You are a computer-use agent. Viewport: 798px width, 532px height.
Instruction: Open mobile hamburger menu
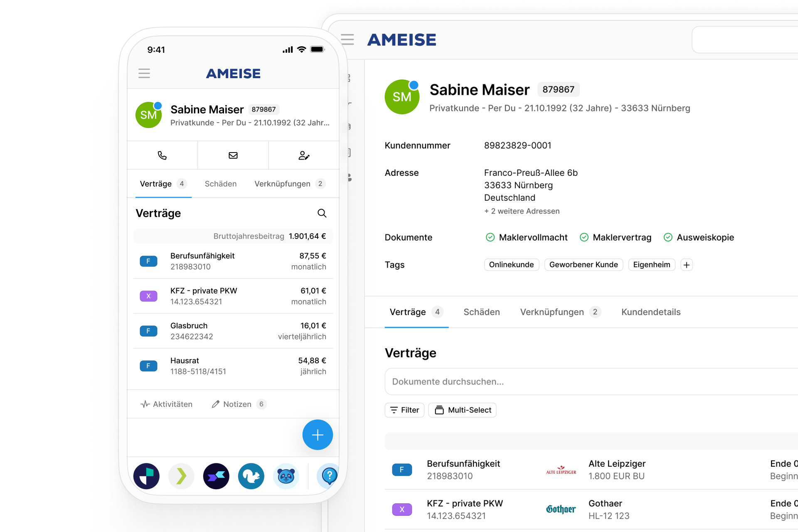click(x=144, y=74)
